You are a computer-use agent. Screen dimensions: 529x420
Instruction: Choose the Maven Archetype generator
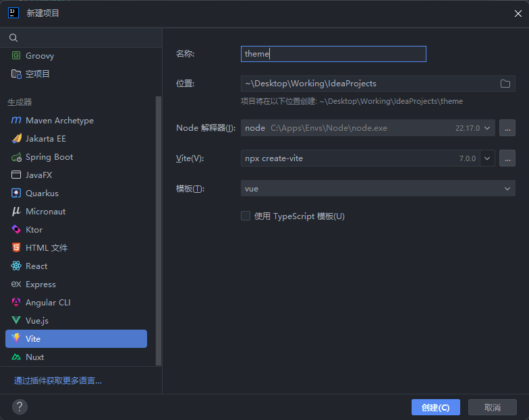point(76,120)
